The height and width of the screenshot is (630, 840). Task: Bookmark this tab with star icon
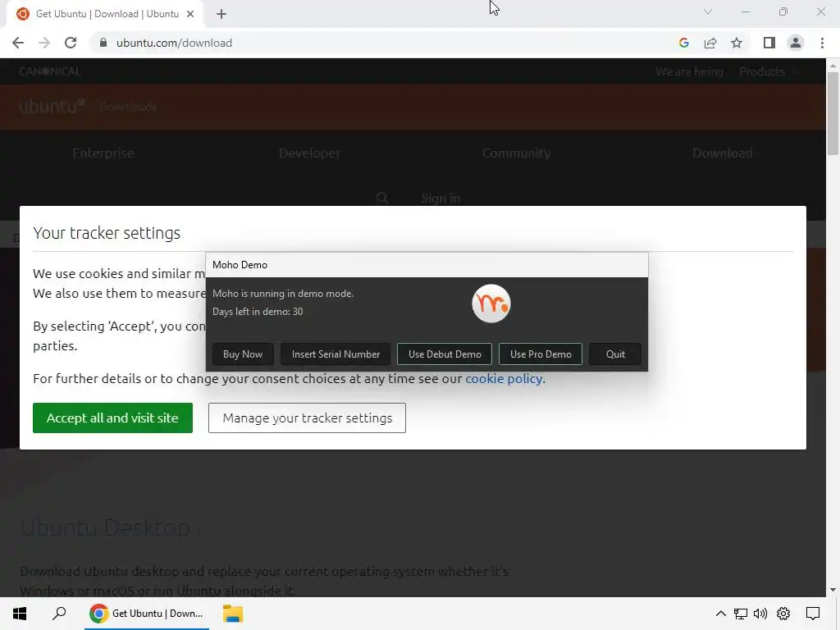pos(737,43)
